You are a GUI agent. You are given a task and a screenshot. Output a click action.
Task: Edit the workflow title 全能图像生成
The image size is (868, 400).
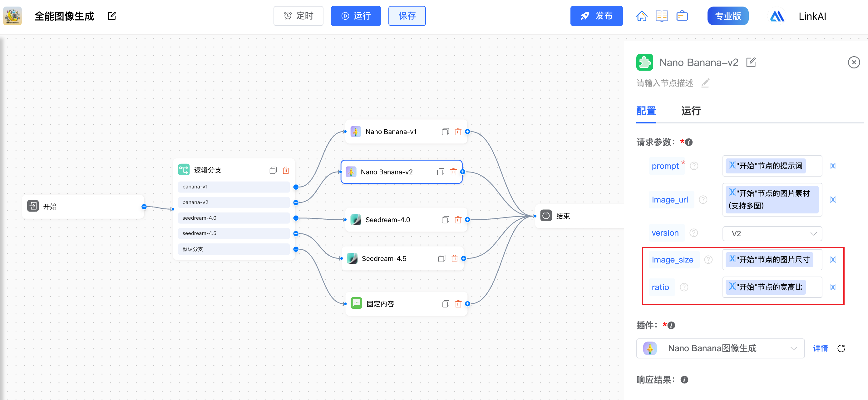111,16
